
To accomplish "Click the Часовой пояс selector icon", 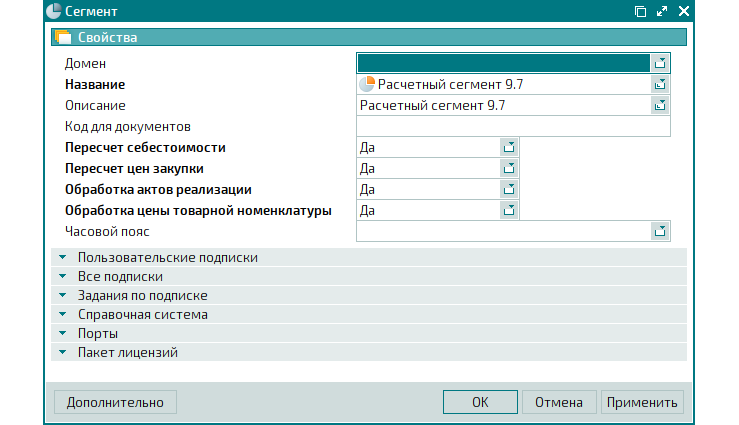I will click(660, 231).
